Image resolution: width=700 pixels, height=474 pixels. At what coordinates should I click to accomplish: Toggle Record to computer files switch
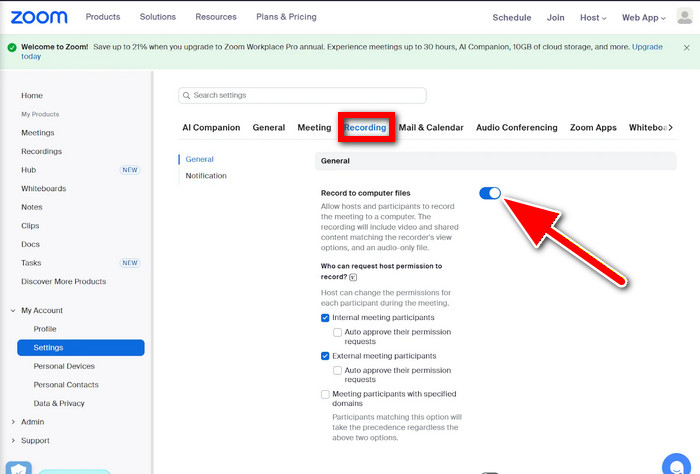pyautogui.click(x=489, y=193)
